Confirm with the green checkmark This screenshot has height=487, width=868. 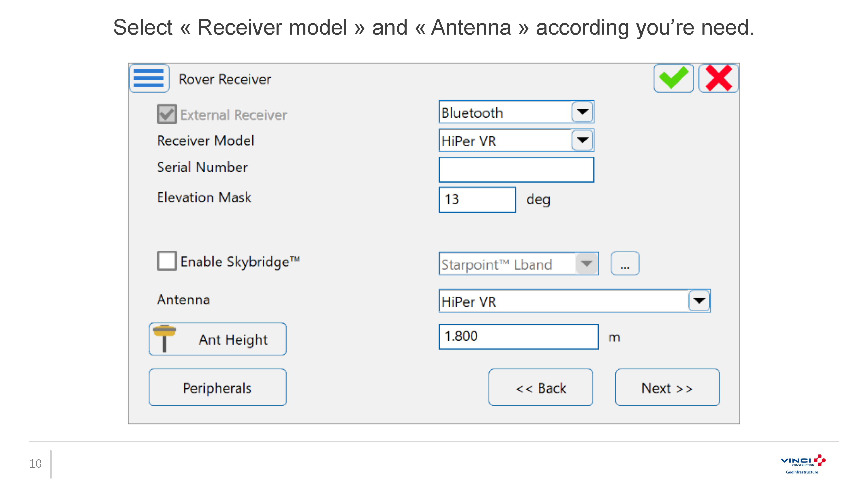(673, 78)
